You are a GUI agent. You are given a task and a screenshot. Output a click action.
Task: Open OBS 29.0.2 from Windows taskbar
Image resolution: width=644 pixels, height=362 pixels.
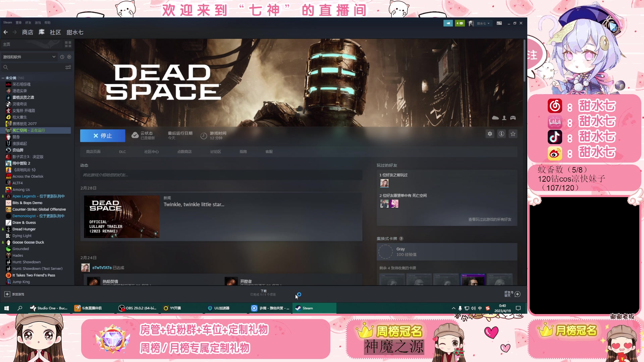(138, 308)
